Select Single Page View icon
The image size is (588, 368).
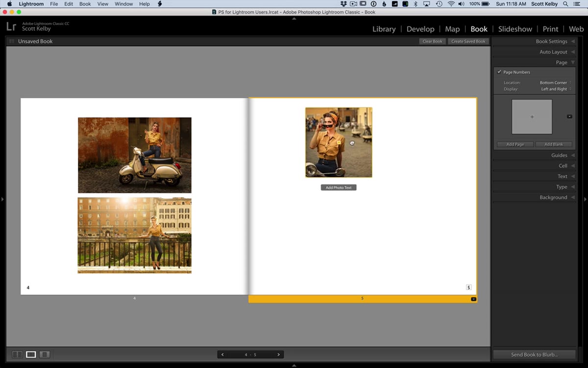pos(45,354)
